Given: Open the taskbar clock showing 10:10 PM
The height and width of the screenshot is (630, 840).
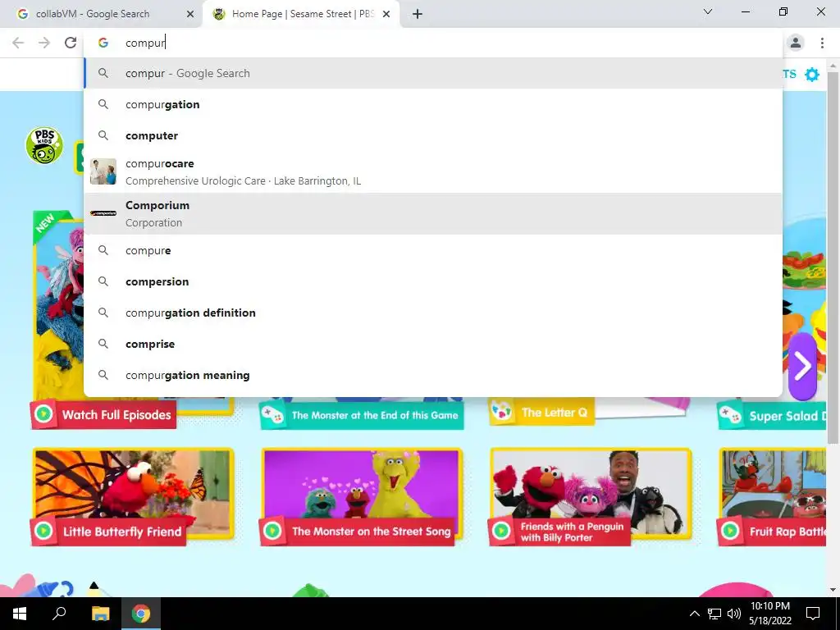Looking at the screenshot, I should coord(769,614).
